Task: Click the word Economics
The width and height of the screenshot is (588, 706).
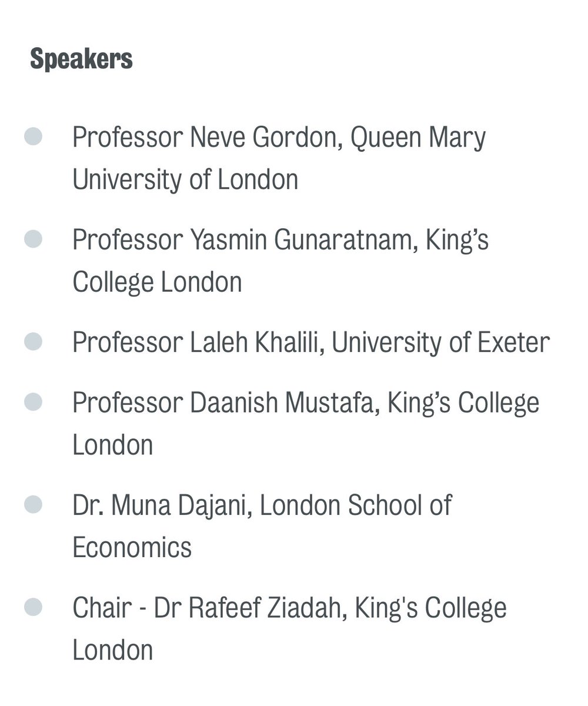Action: [132, 547]
